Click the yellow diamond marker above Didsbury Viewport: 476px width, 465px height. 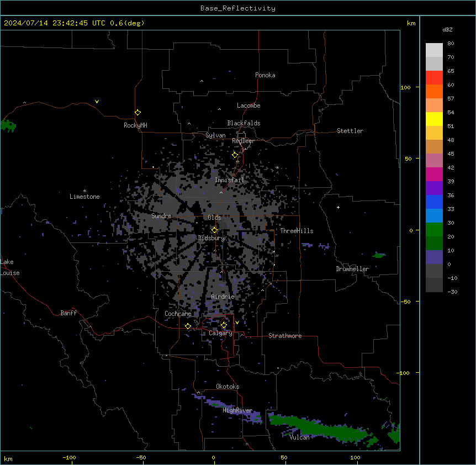pos(215,230)
